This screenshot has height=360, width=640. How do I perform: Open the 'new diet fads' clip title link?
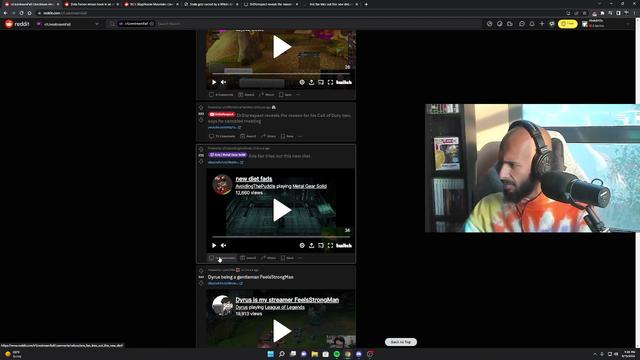pos(253,179)
